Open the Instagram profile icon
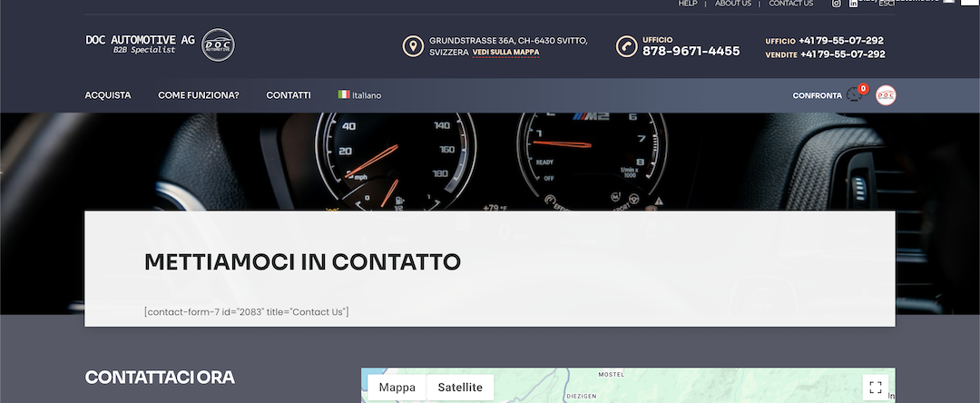 (x=837, y=4)
